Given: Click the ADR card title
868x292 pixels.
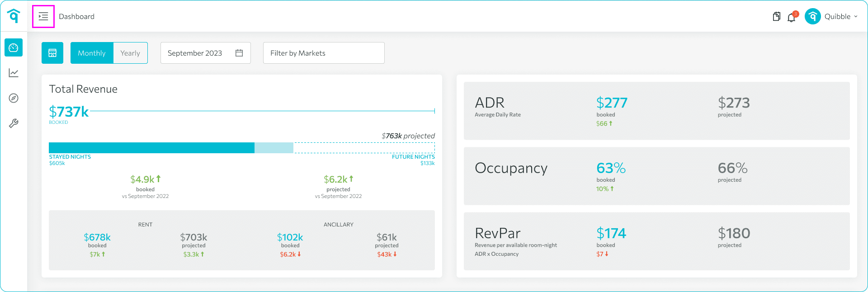Looking at the screenshot, I should pos(490,103).
